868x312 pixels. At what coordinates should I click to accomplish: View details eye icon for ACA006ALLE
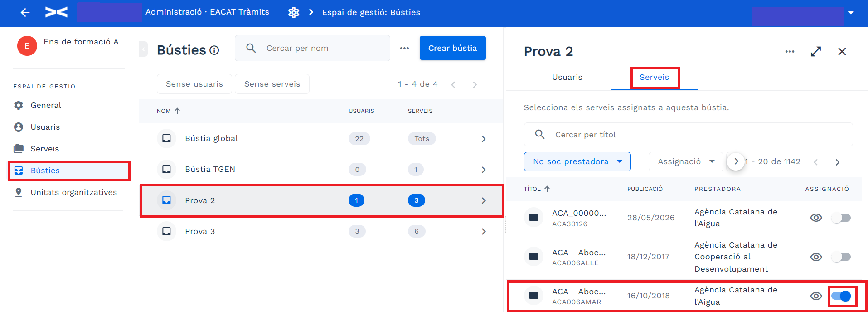(816, 257)
